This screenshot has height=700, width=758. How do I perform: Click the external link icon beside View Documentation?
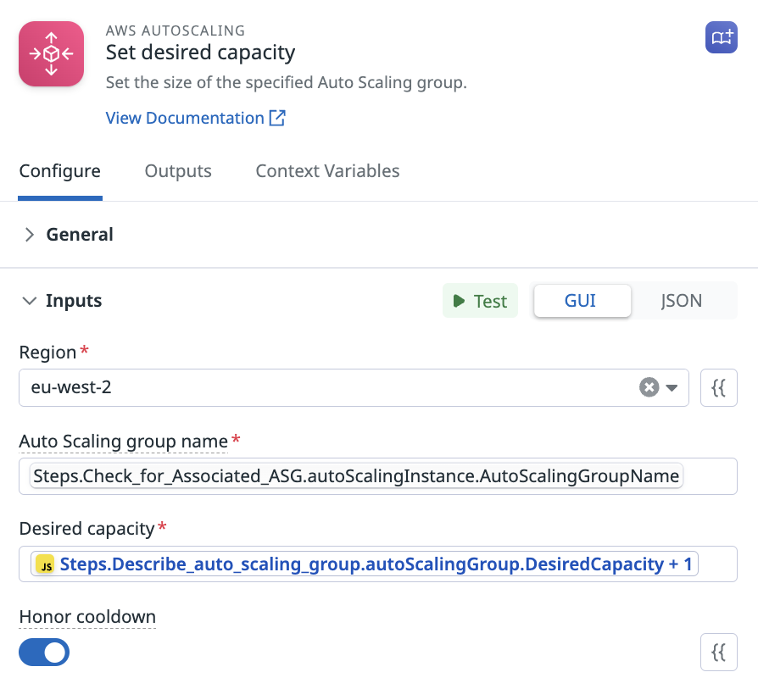click(277, 118)
